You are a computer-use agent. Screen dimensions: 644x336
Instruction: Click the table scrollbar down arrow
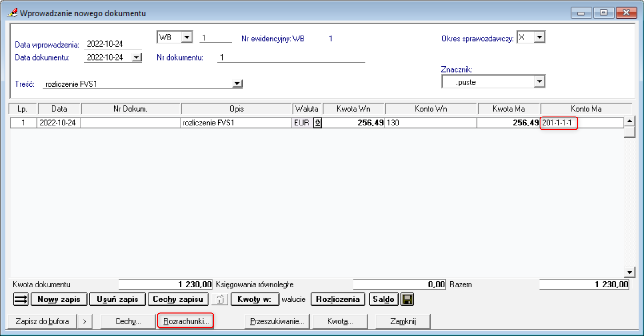(629, 272)
